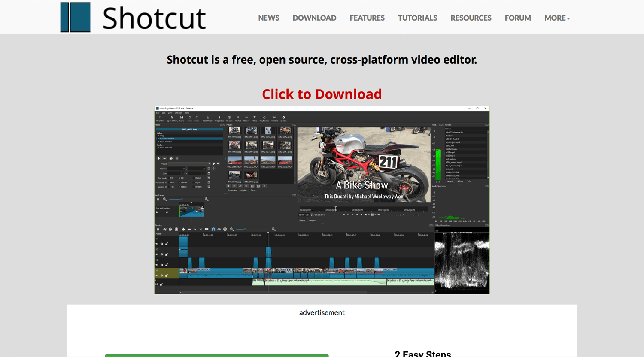The height and width of the screenshot is (357, 644).
Task: Click the split at playhead icon
Action: coord(207,229)
